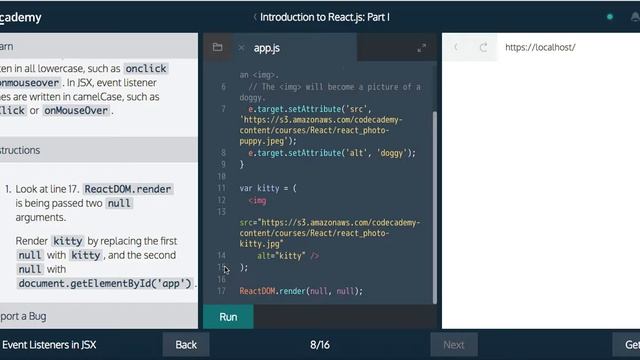The image size is (640, 360).
Task: Open the file browser folder icon
Action: pos(217,47)
